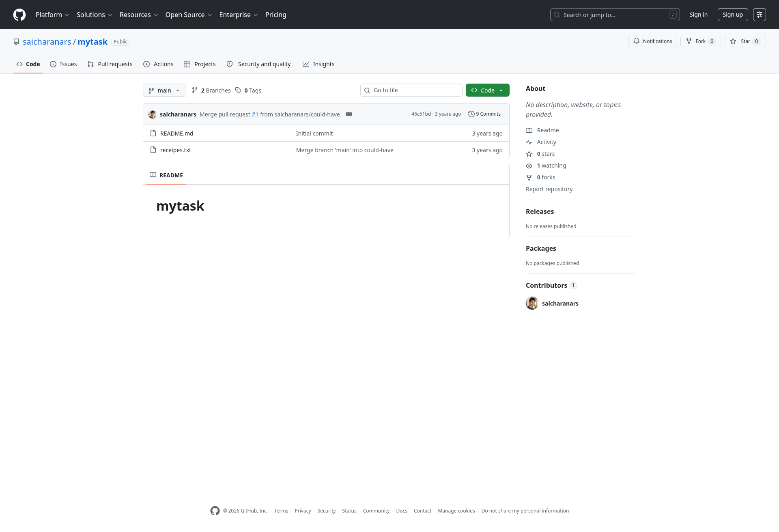Open the receipes.txt file
This screenshot has height=532, width=779.
[x=176, y=150]
